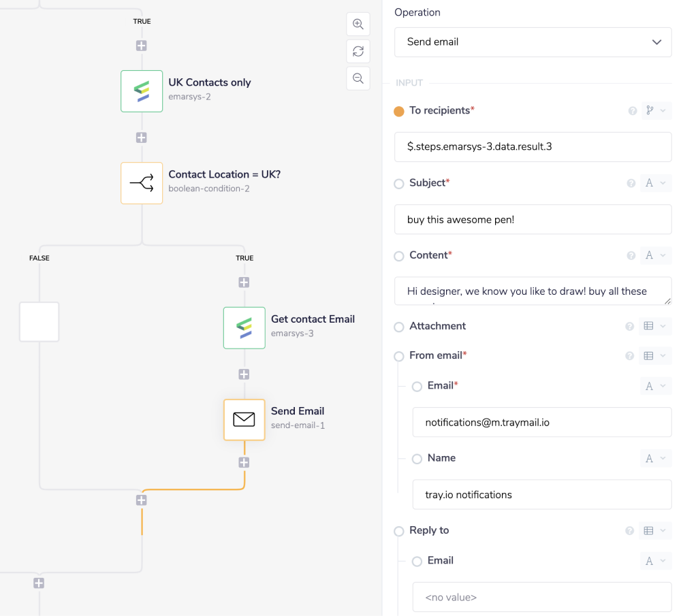Add a step below Send Email
This screenshot has height=616, width=681.
click(x=244, y=463)
